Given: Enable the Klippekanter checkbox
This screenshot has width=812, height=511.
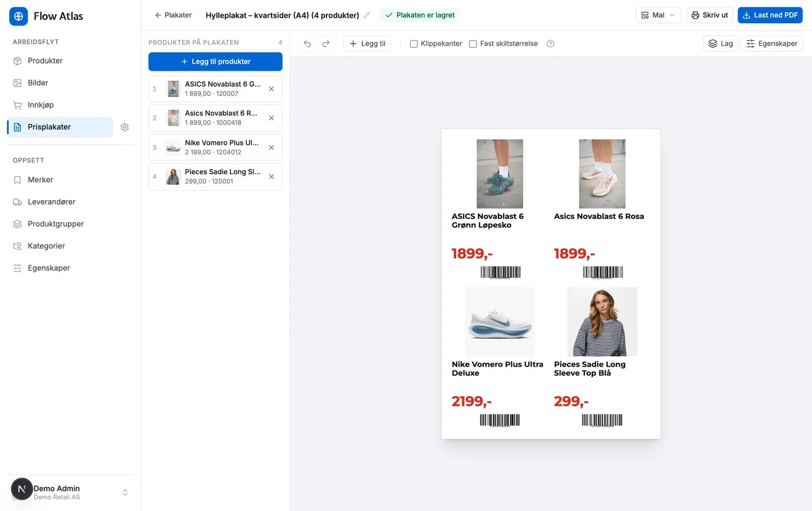Looking at the screenshot, I should click(414, 44).
